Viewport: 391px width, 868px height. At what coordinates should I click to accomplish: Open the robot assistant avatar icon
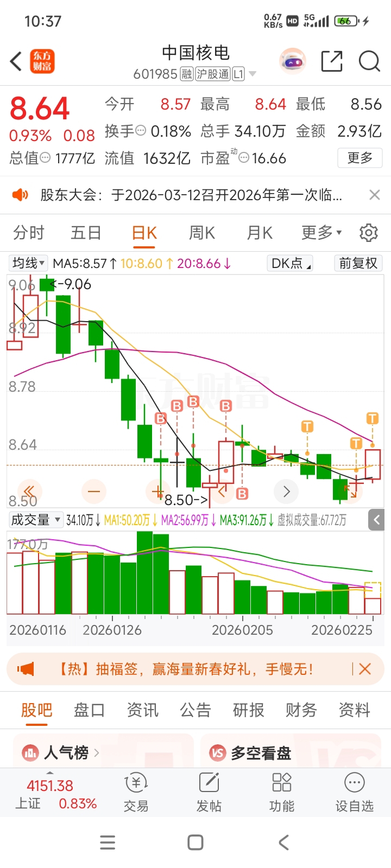pos(293,61)
